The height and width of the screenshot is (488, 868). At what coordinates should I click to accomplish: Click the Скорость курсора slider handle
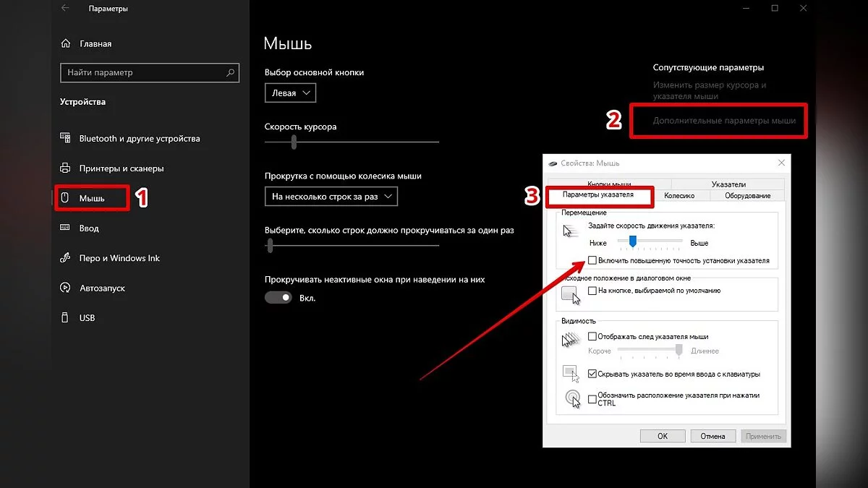click(x=294, y=142)
